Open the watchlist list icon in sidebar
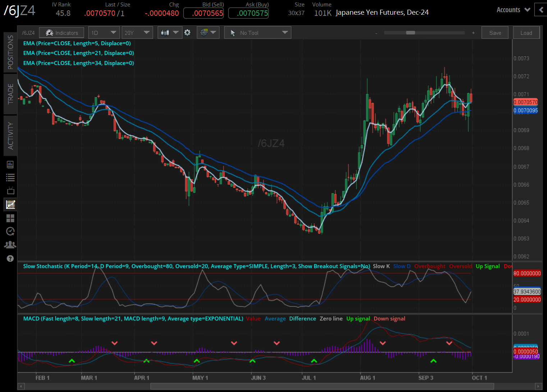This screenshot has width=547, height=392. pos(10,177)
